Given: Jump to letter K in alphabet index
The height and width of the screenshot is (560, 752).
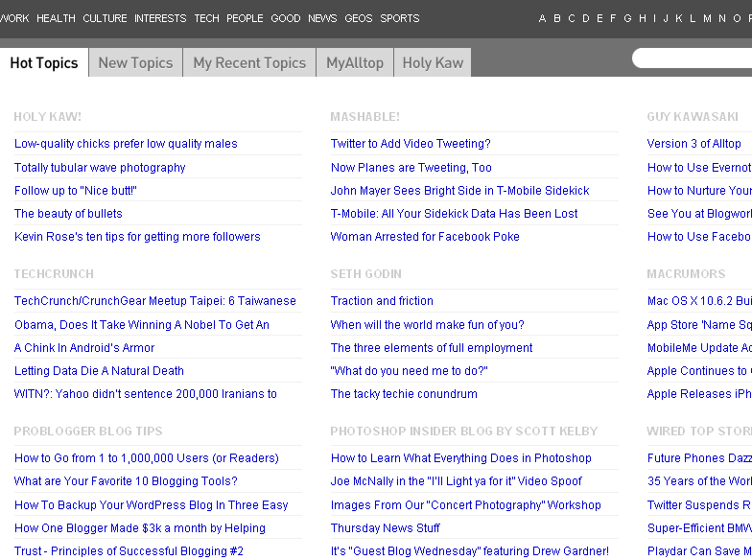Looking at the screenshot, I should coord(679,18).
